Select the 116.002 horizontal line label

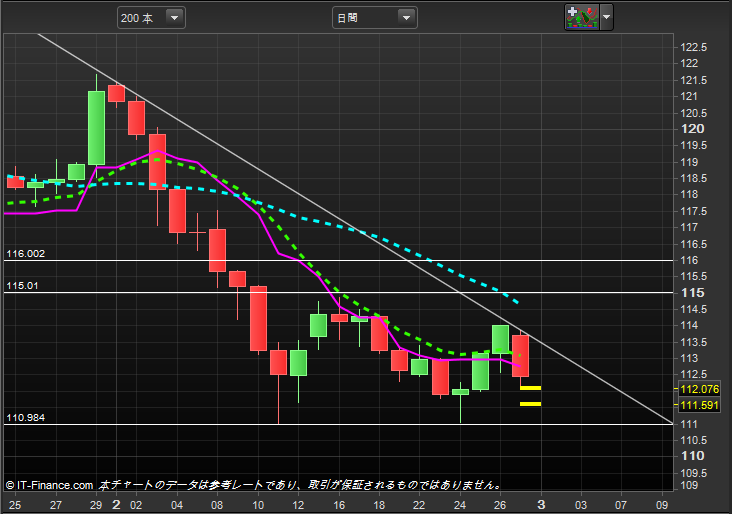26,254
